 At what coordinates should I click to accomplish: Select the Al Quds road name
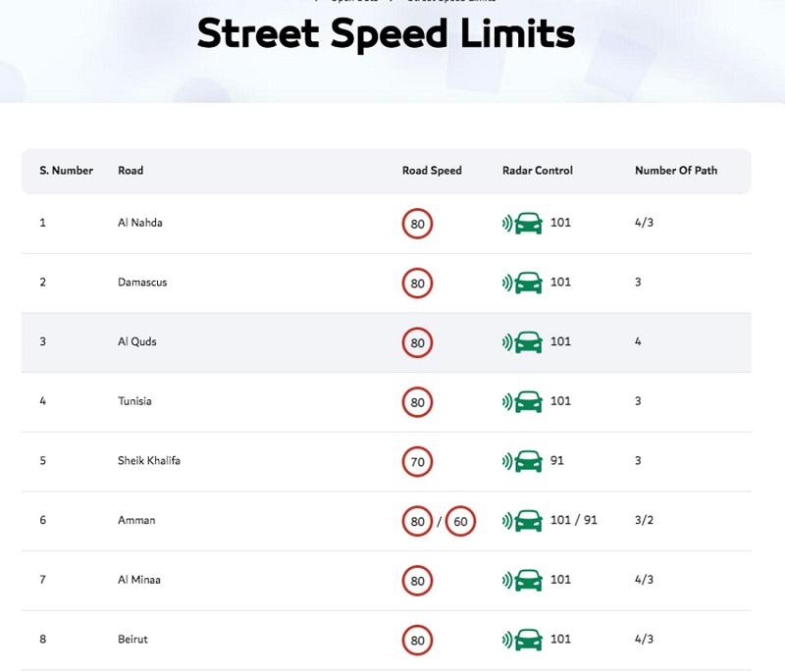(137, 341)
